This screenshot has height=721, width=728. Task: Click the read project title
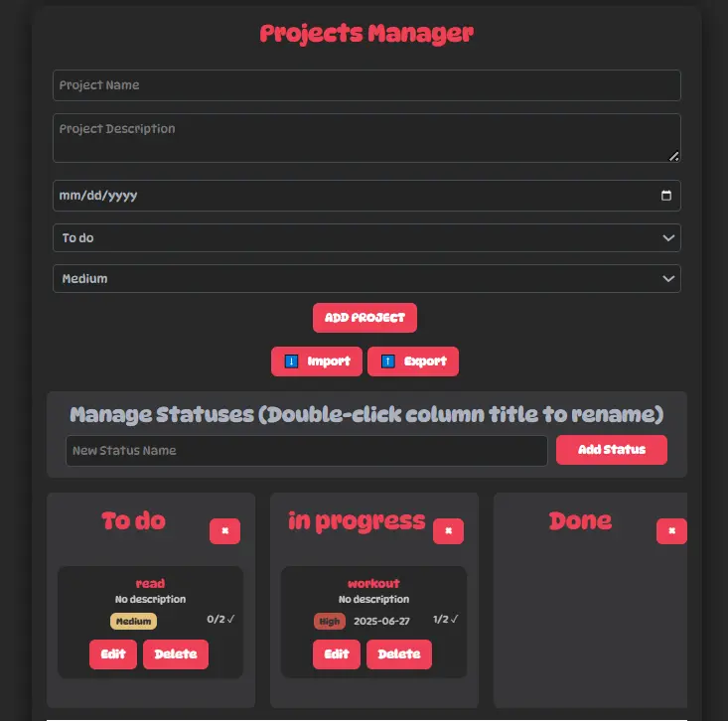(x=150, y=583)
